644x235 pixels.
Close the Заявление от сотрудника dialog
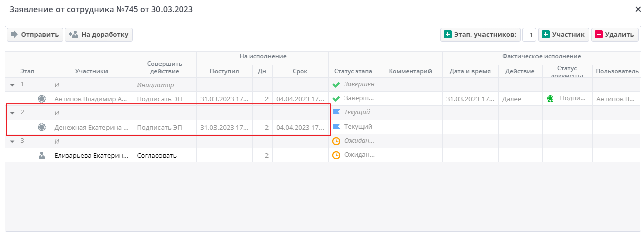638,9
